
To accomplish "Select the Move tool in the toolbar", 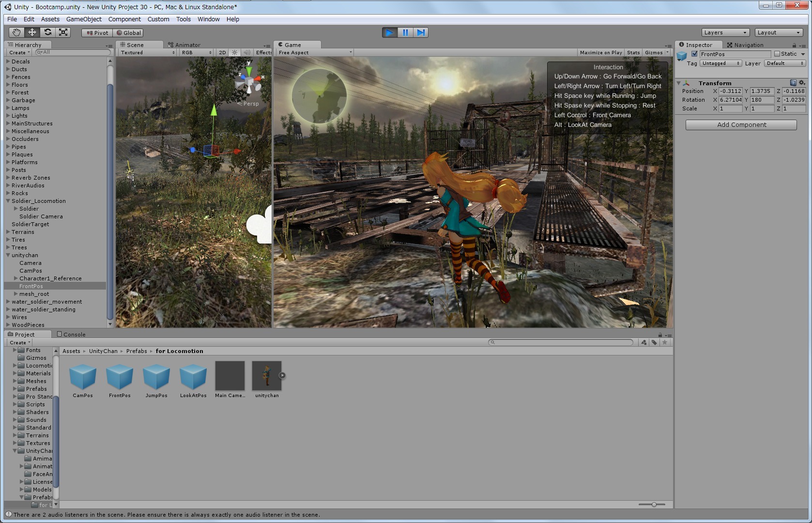I will tap(32, 32).
